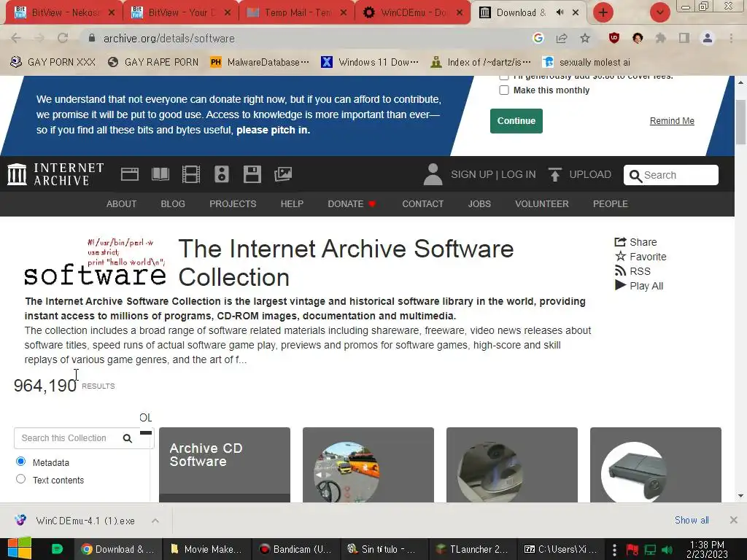Open the Internet Archive video film icon
This screenshot has width=747, height=560.
click(191, 174)
